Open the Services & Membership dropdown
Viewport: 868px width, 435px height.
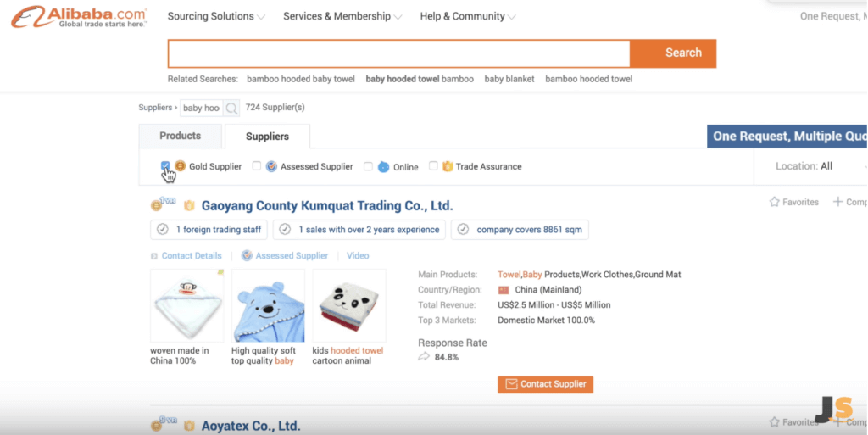[342, 17]
